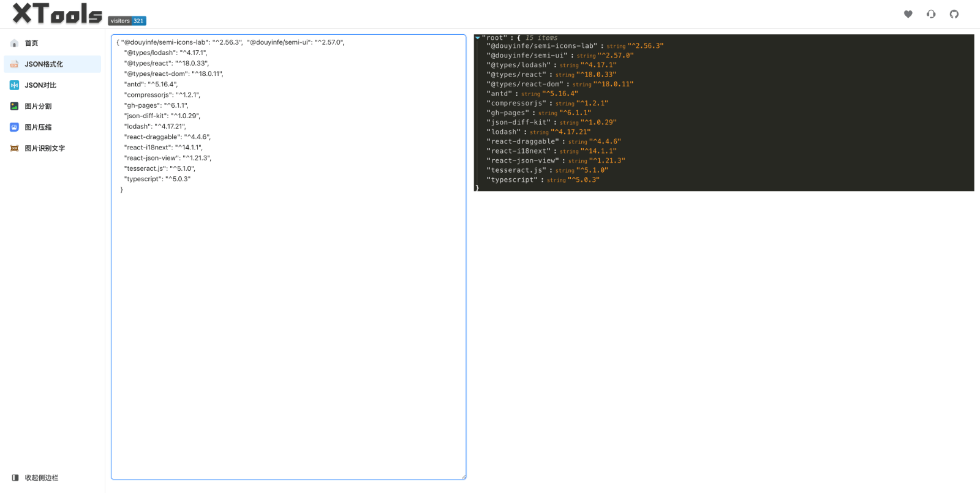Click the "typescript" value "^5.0.3" in viewer
The width and height of the screenshot is (980, 493).
point(583,180)
